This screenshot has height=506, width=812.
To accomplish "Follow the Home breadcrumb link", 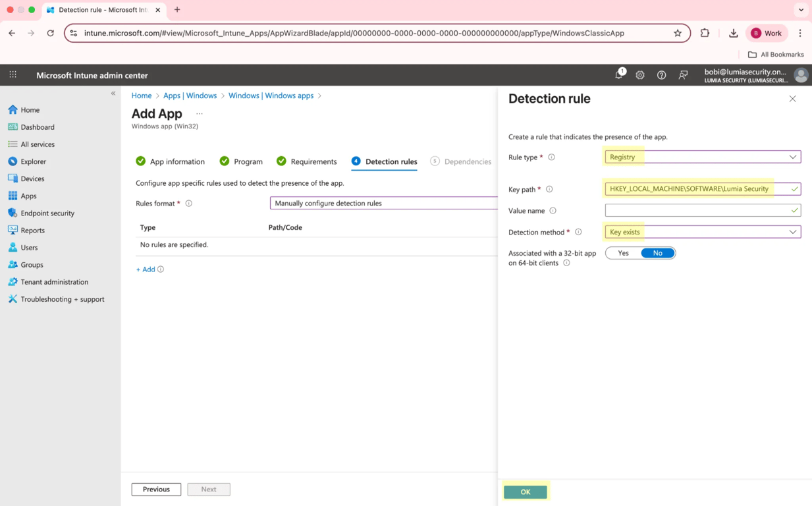I will tap(142, 96).
